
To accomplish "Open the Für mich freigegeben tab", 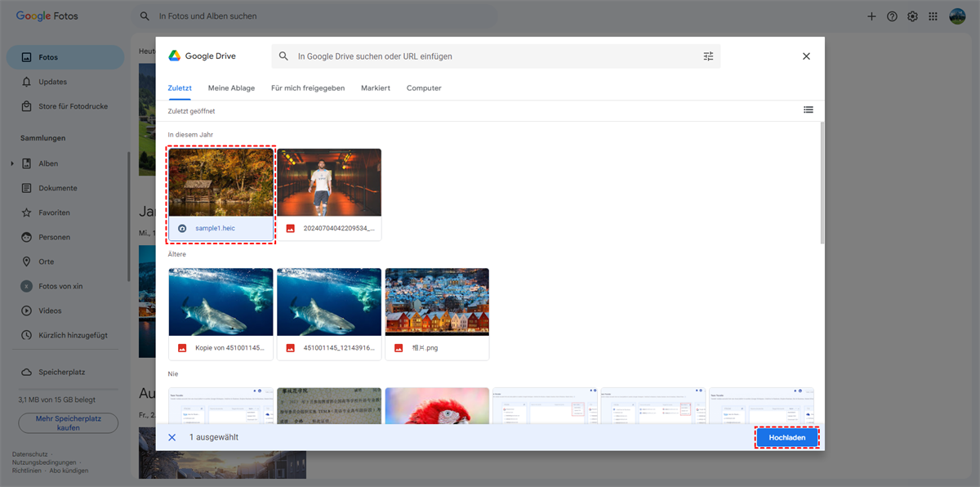I will [308, 87].
